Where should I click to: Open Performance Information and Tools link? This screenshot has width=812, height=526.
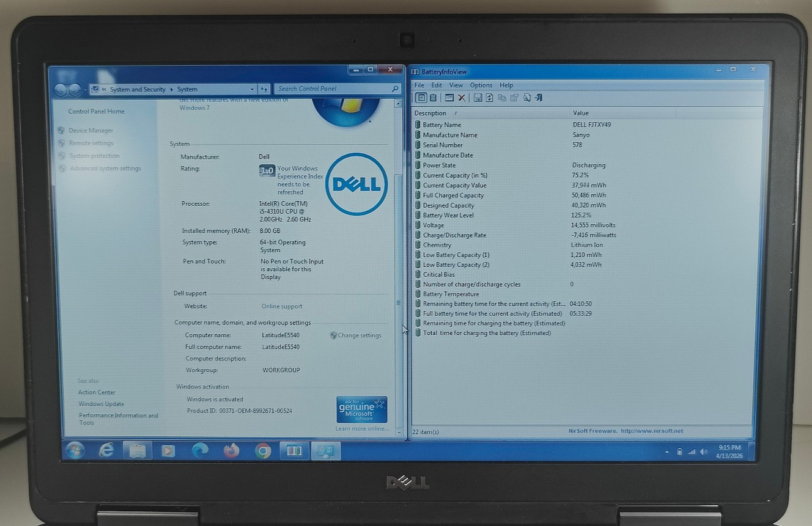click(x=118, y=419)
